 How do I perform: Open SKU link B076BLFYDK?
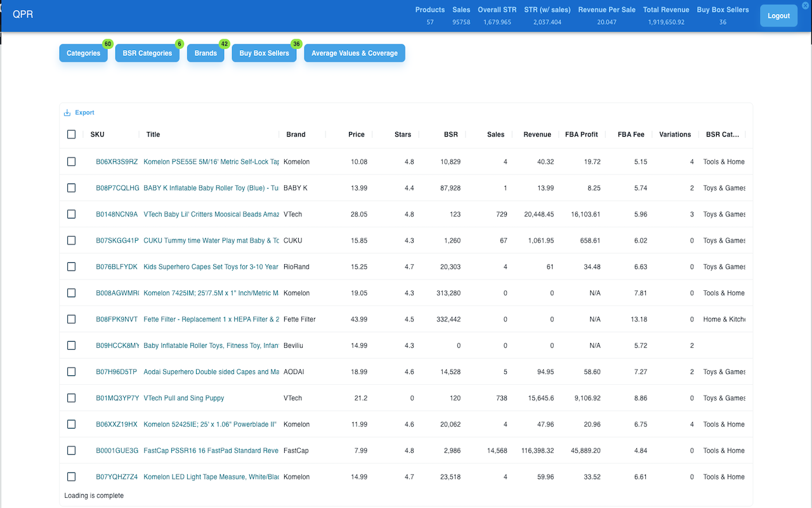coord(117,267)
